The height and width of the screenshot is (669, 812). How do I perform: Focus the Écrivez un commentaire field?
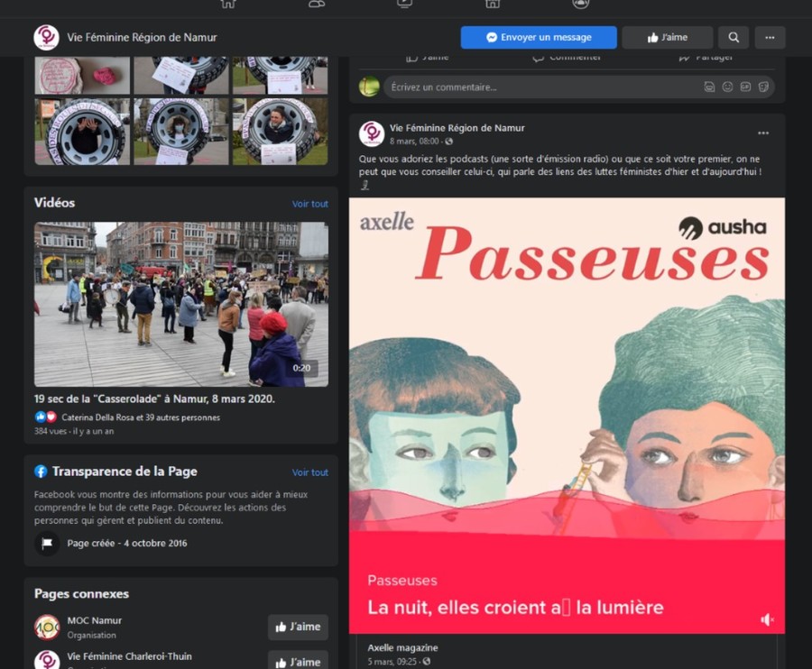pos(579,87)
